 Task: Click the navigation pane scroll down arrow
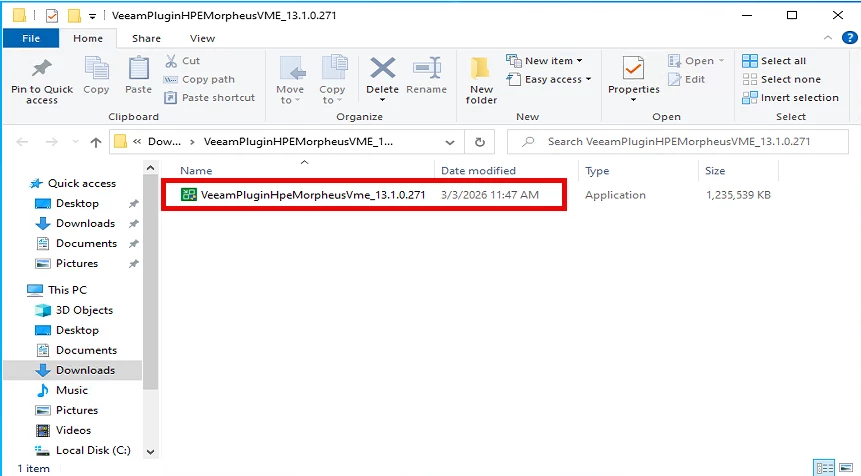150,452
